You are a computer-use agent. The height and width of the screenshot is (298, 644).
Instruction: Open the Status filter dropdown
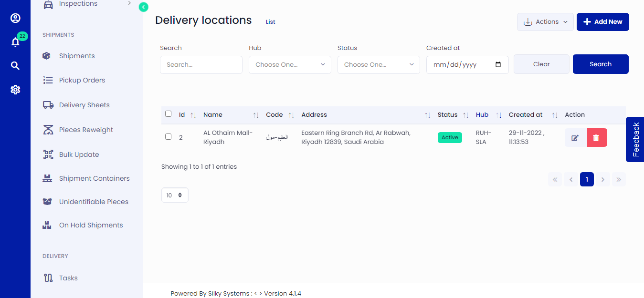[378, 64]
